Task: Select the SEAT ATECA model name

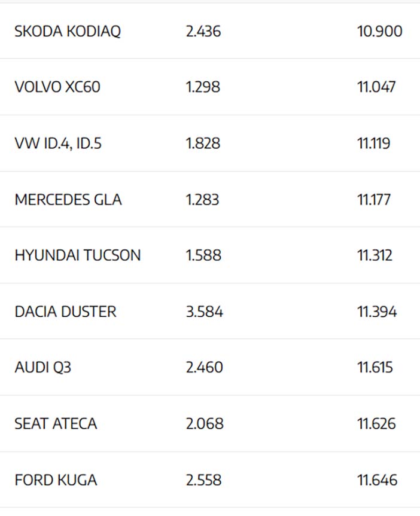Action: pyautogui.click(x=56, y=423)
